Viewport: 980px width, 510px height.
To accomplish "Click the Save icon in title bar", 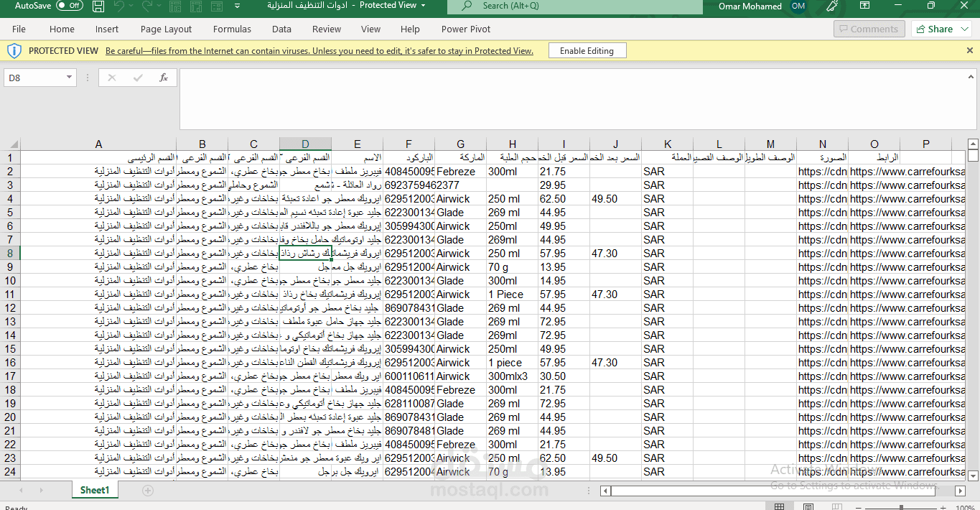I will point(98,6).
